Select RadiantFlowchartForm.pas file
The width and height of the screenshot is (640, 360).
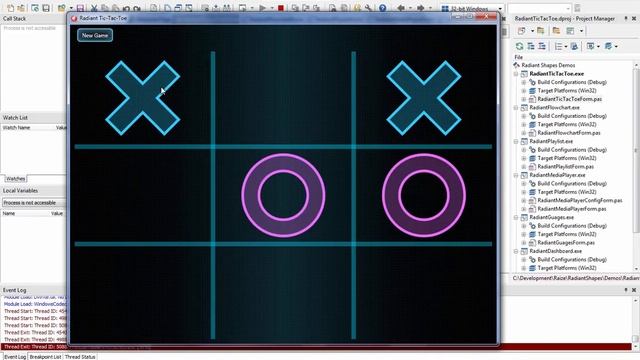(569, 133)
